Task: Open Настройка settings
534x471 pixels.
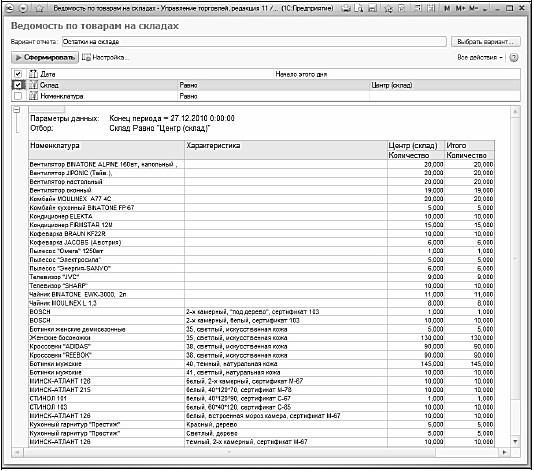Action: coord(106,58)
